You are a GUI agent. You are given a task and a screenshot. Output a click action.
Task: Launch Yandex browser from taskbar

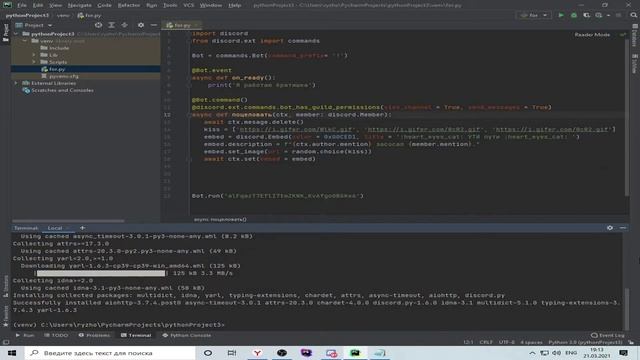[x=257, y=353]
